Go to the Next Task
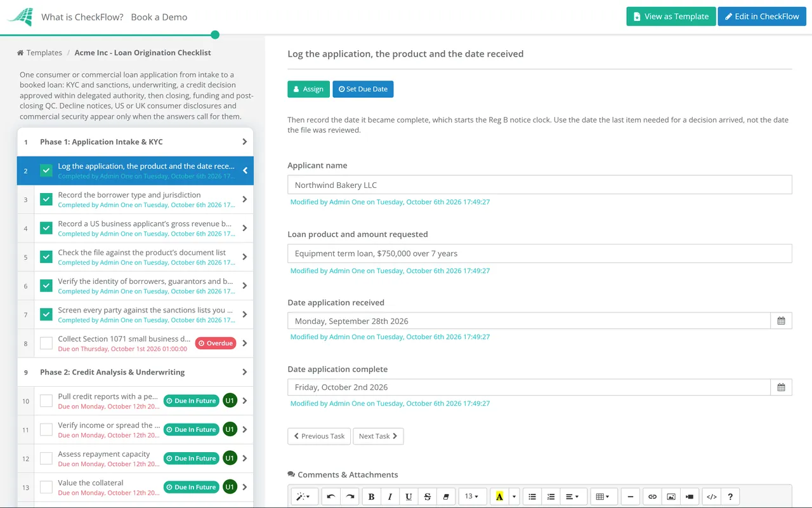 pos(378,436)
